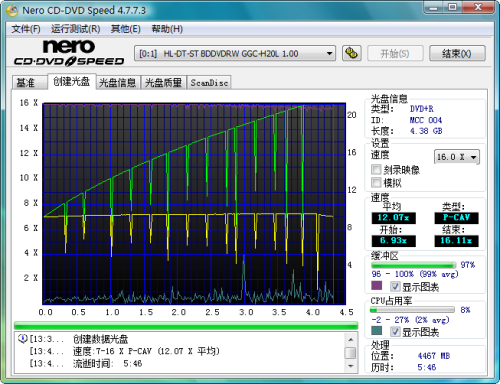
Task: Expand the 16.0 X speed dropdown
Action: coord(457,157)
